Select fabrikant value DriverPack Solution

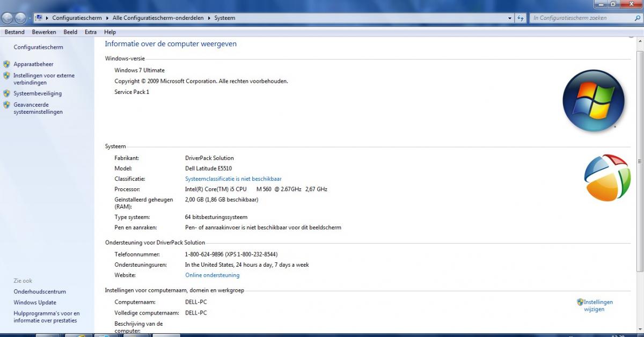point(209,158)
